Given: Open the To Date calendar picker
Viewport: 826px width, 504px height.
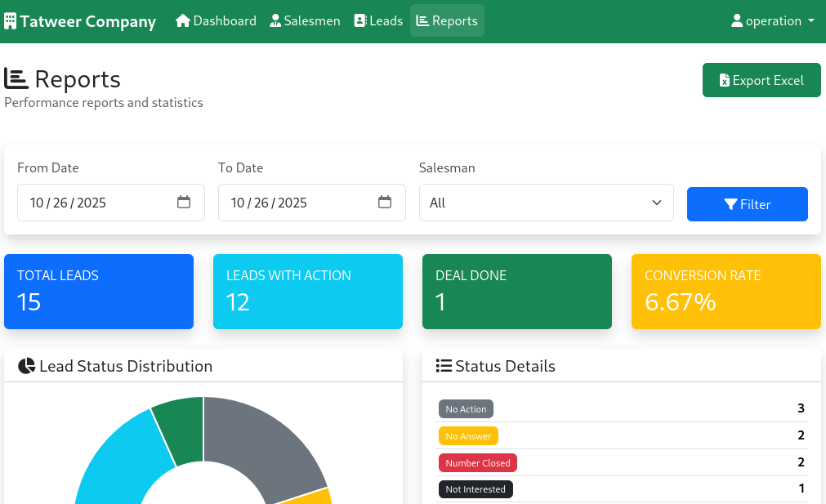Looking at the screenshot, I should (x=384, y=202).
